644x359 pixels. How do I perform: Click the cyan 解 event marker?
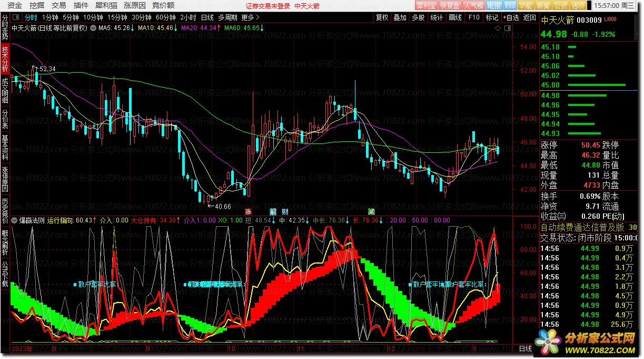pos(273,211)
